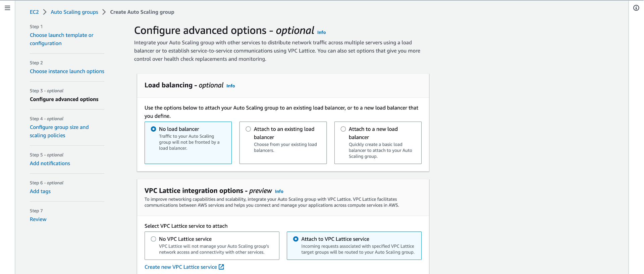Click the Info link next to the page title
The width and height of the screenshot is (644, 274).
point(321,32)
